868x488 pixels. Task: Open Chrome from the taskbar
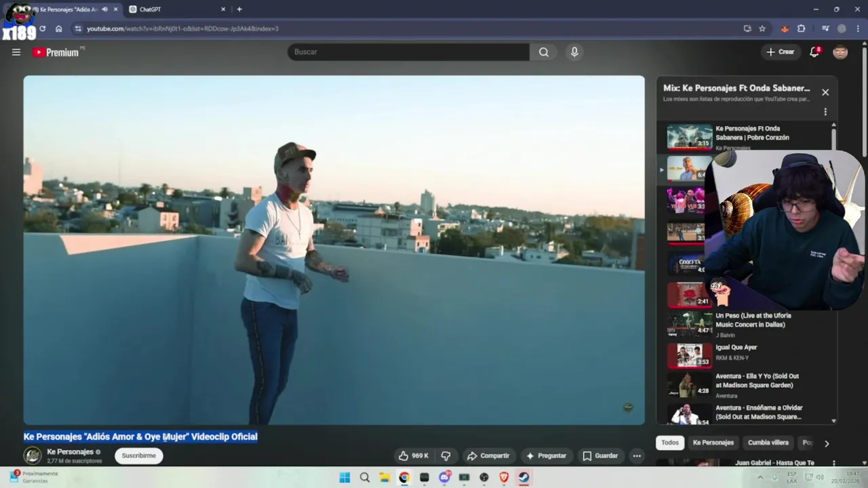coord(404,478)
